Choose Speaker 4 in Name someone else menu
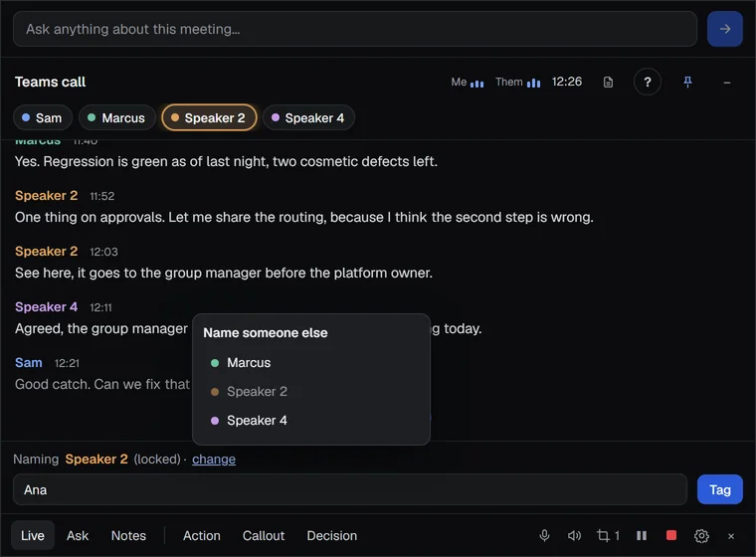Image resolution: width=756 pixels, height=557 pixels. click(311, 421)
